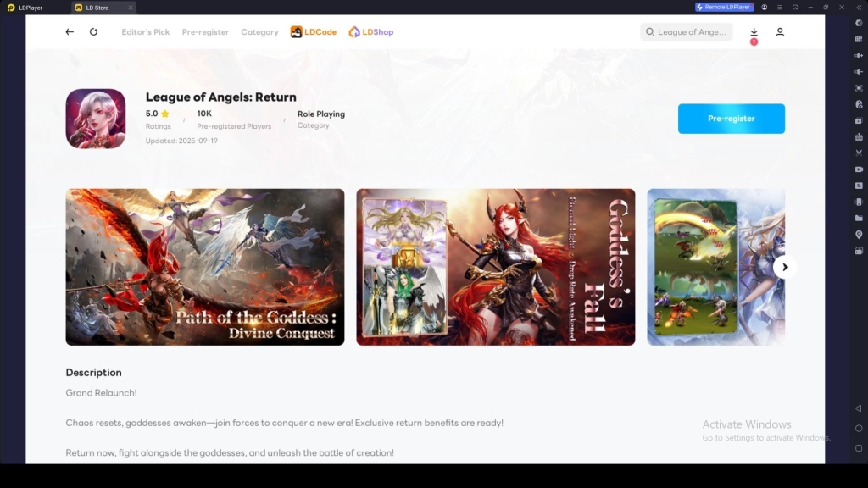Increase volume with the sidebar speaker plus
The height and width of the screenshot is (488, 868).
point(859,55)
